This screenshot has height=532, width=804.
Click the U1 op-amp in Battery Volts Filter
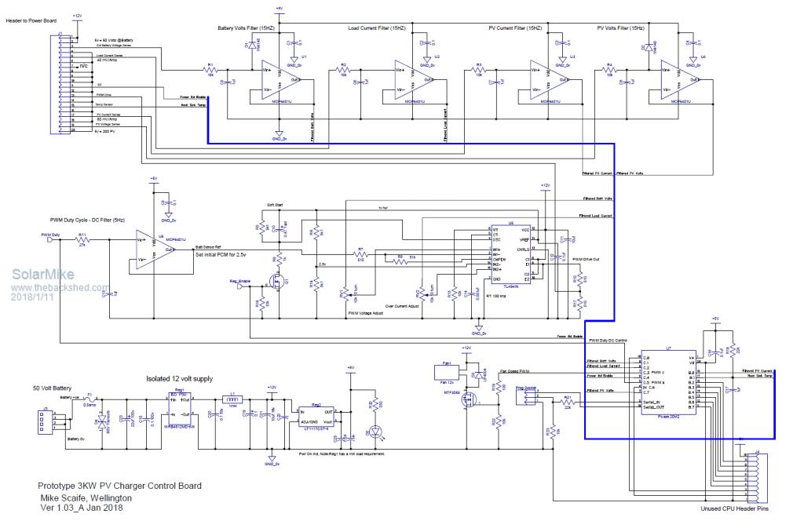pos(280,80)
